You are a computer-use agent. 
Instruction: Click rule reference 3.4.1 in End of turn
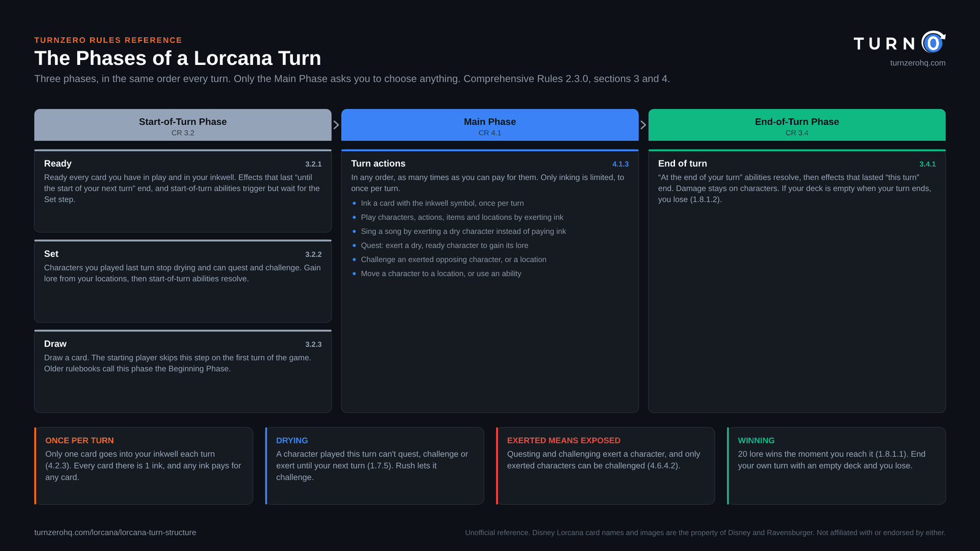click(x=927, y=164)
